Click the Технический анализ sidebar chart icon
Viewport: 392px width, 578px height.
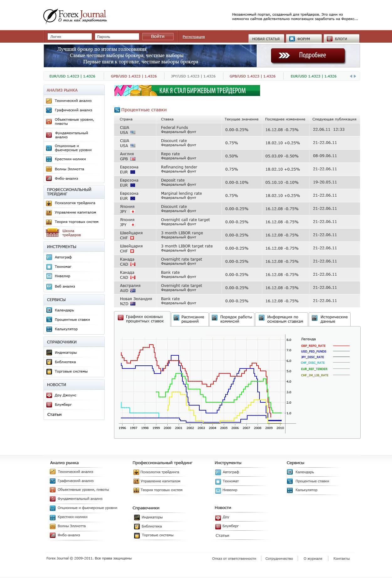pyautogui.click(x=49, y=101)
